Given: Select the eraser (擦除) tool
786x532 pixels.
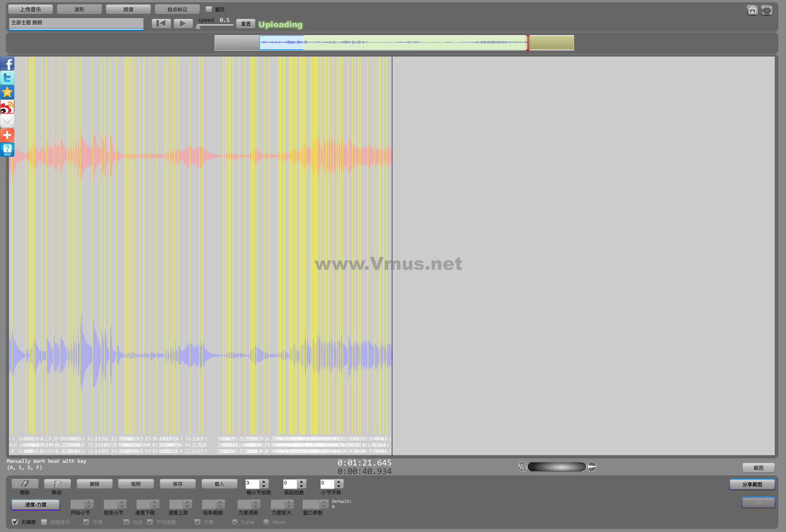Looking at the screenshot, I should (x=25, y=484).
